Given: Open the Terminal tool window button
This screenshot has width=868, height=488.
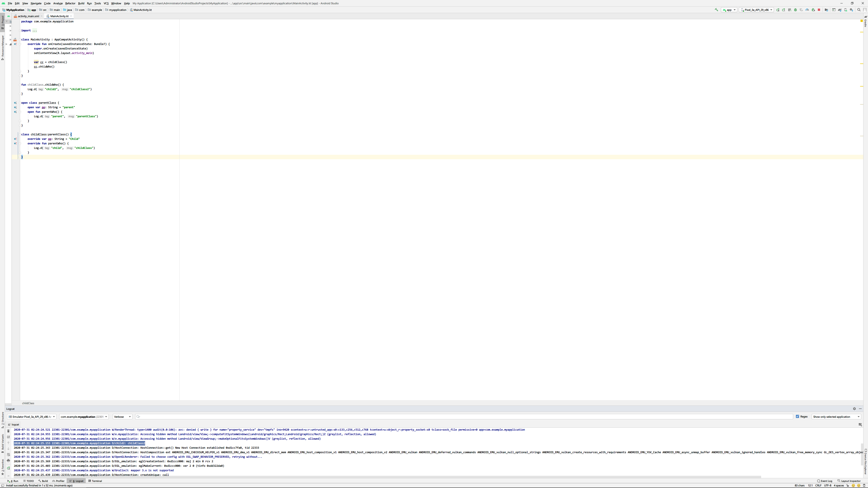Looking at the screenshot, I should coord(95,481).
